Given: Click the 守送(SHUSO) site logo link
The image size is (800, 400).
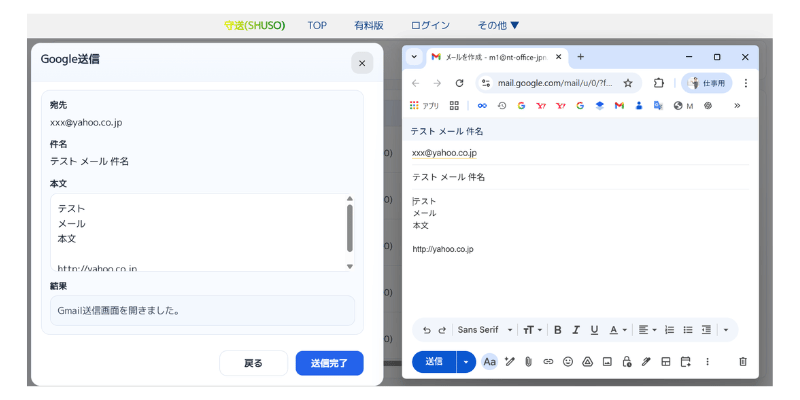Looking at the screenshot, I should coord(255,26).
